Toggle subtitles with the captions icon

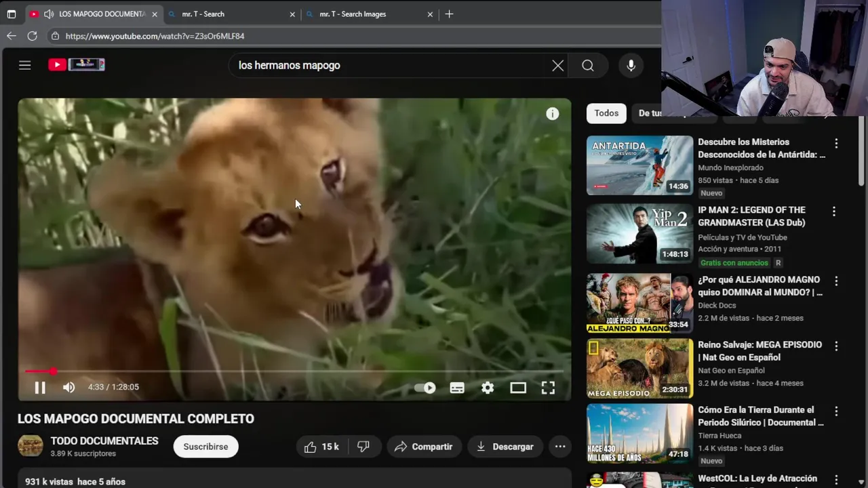click(457, 388)
